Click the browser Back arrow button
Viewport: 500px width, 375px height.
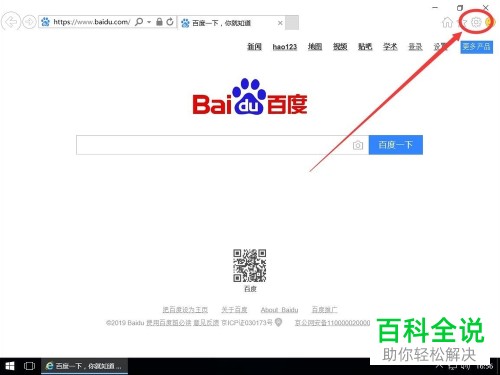pyautogui.click(x=11, y=22)
